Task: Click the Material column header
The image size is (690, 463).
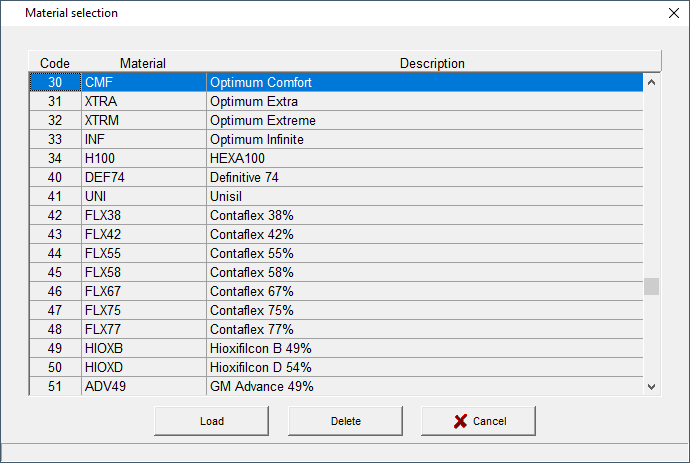Action: [143, 63]
